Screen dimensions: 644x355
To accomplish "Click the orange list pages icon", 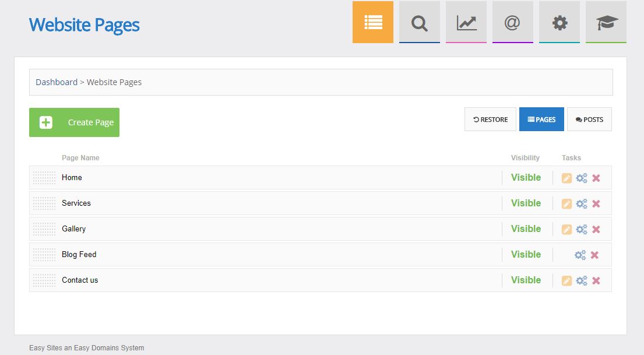I will coord(372,23).
